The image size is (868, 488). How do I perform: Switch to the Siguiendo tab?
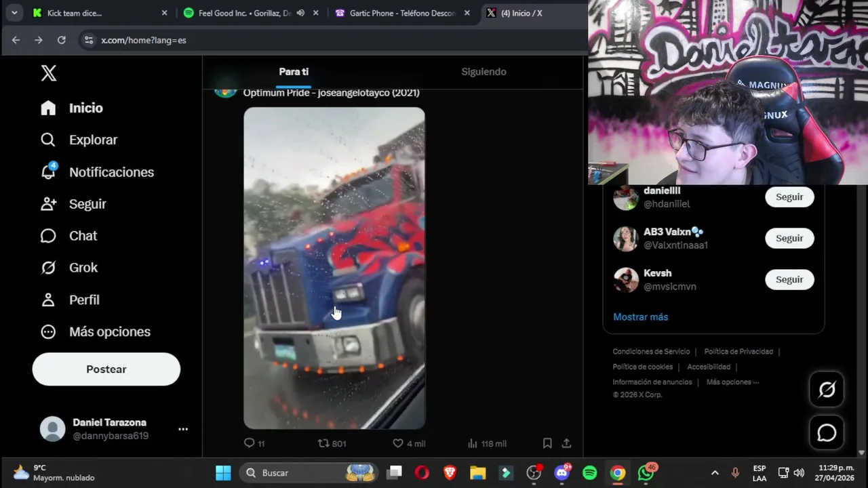point(484,72)
